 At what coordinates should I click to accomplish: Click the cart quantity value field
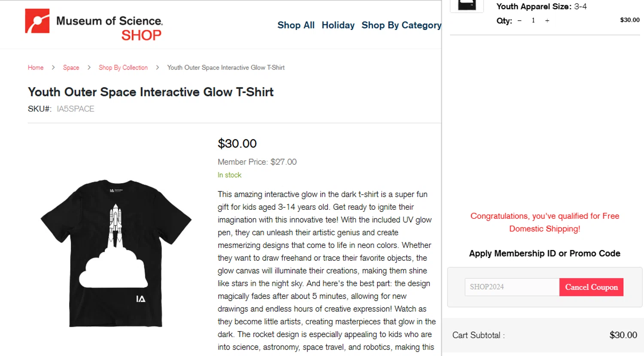pyautogui.click(x=533, y=21)
